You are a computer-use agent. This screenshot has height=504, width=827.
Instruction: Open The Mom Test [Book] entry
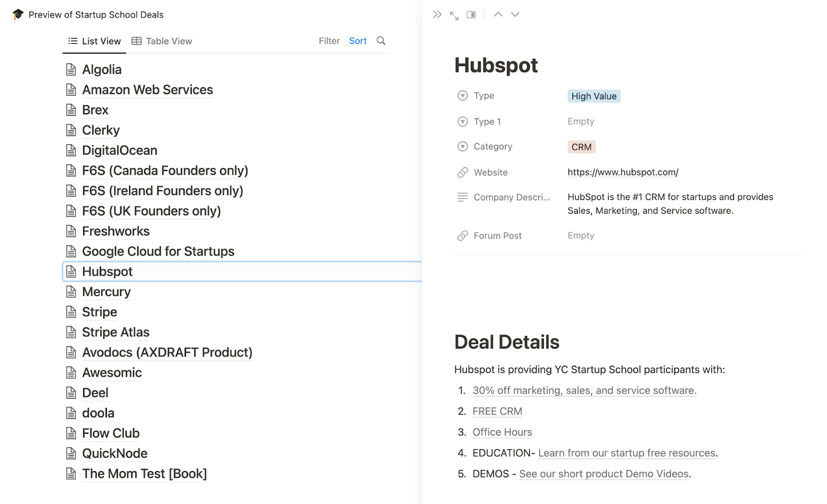[145, 474]
